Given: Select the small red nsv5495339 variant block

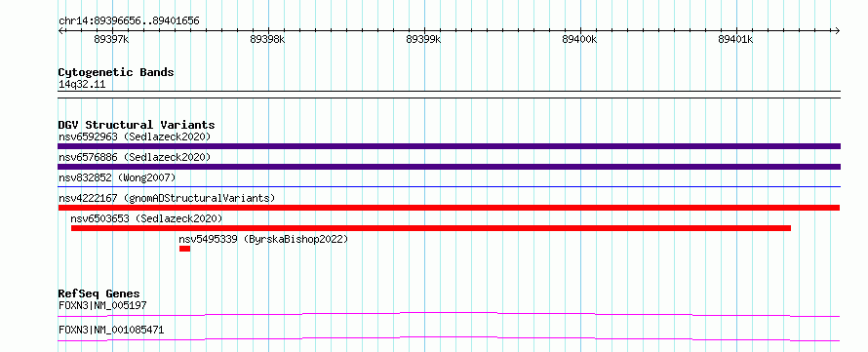Looking at the screenshot, I should 185,249.
